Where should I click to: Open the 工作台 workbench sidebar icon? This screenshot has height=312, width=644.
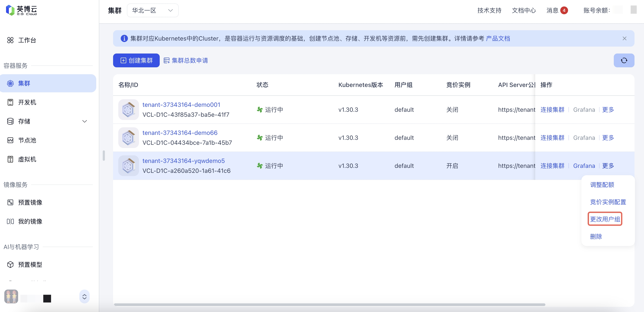point(10,40)
